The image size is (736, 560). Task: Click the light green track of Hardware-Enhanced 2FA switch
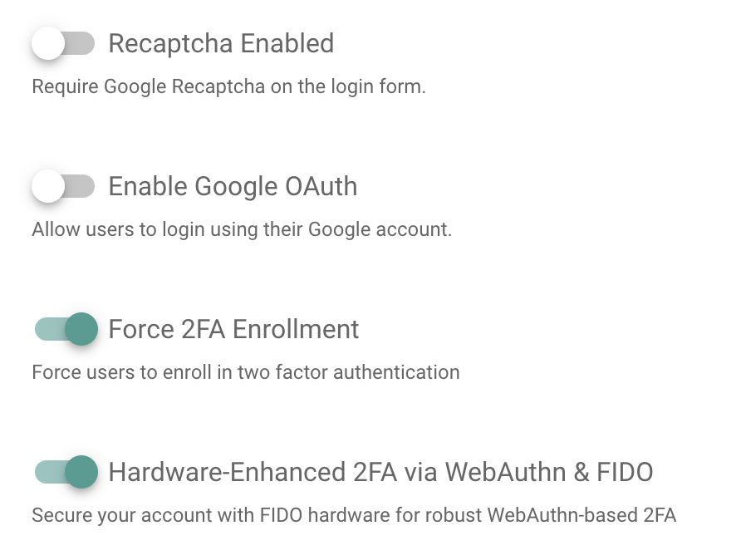(x=47, y=473)
